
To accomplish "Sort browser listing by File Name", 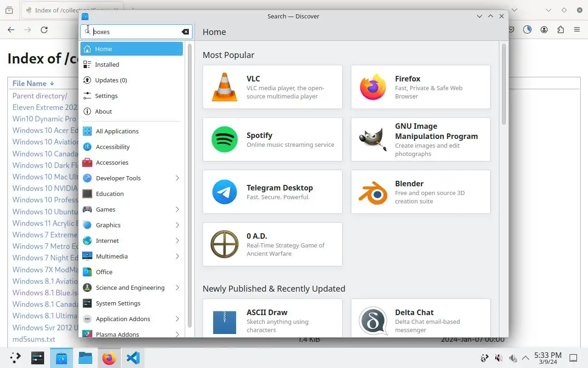I will tap(33, 83).
